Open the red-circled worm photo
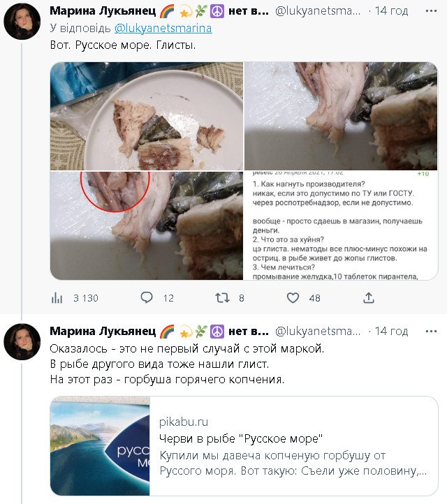This screenshot has height=504, width=447. (x=146, y=225)
